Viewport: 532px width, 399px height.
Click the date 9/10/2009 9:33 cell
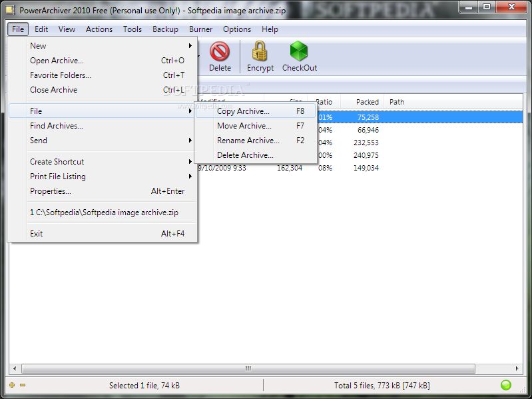click(x=222, y=168)
